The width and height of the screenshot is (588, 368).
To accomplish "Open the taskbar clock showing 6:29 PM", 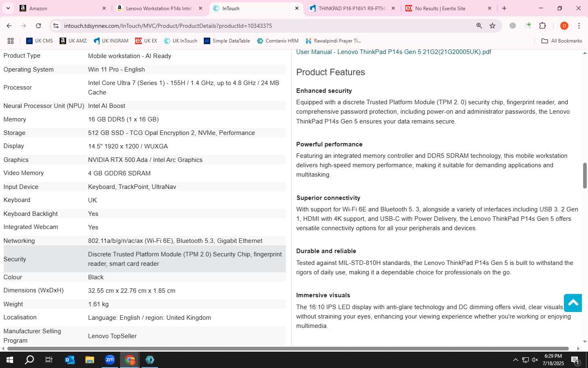I will 553,360.
